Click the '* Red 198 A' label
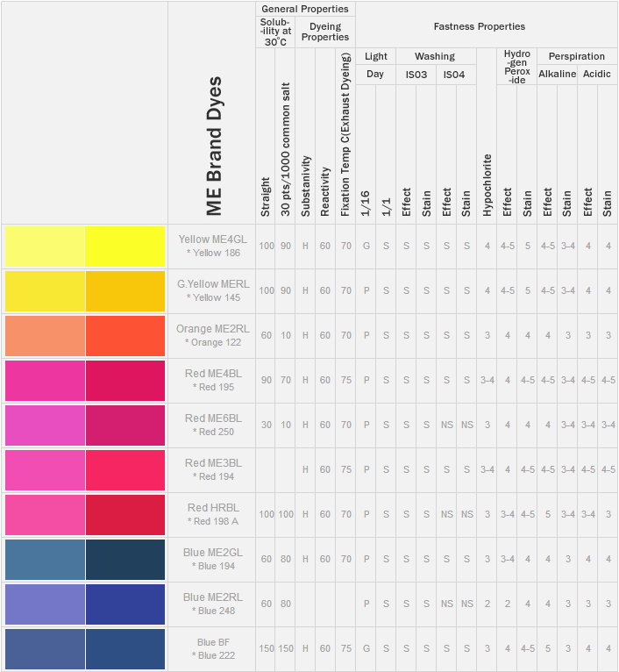Viewport: 619px width, 672px height. click(x=213, y=521)
